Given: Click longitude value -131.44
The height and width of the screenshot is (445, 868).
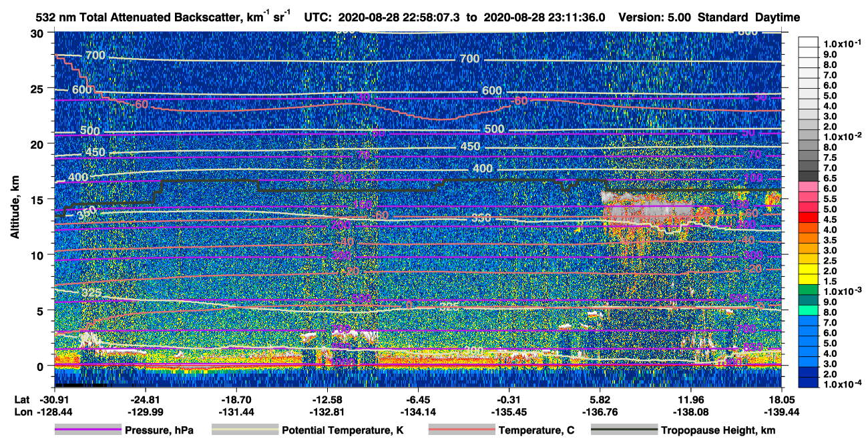Looking at the screenshot, I should [x=236, y=412].
